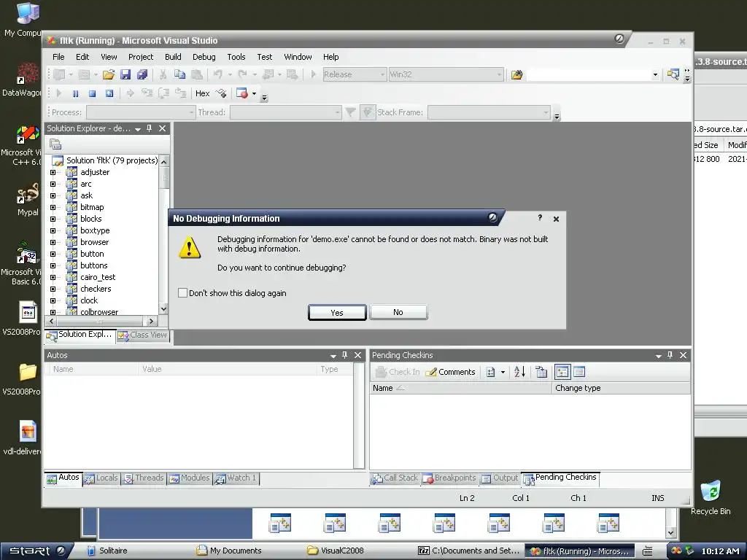Screen dimensions: 747x560
Task: Select the cairo_test project
Action: coord(98,277)
